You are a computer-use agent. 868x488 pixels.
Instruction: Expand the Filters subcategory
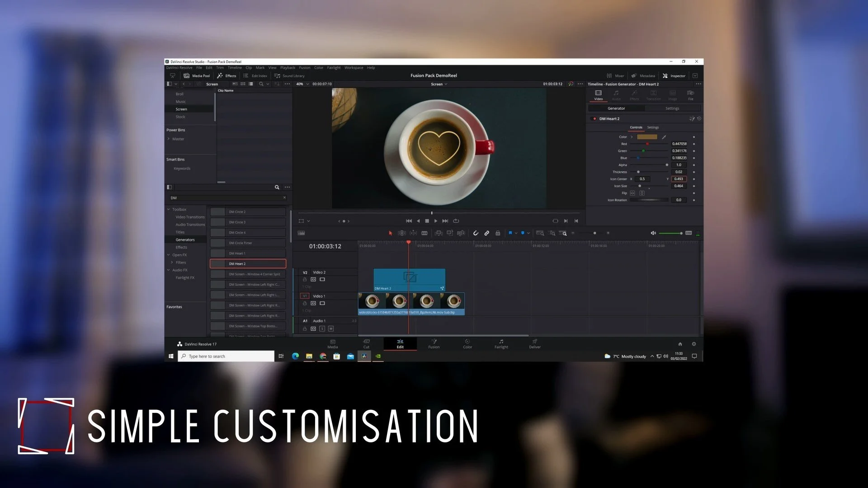point(172,263)
